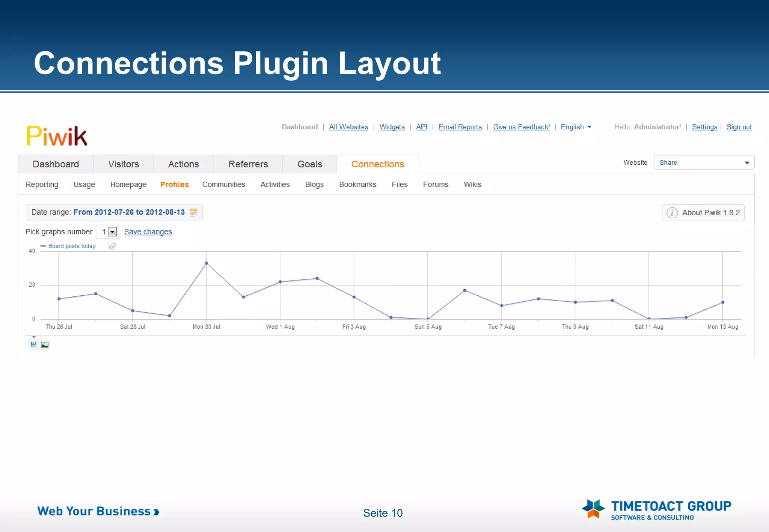The width and height of the screenshot is (769, 532).
Task: Select the Connections tab
Action: point(378,164)
